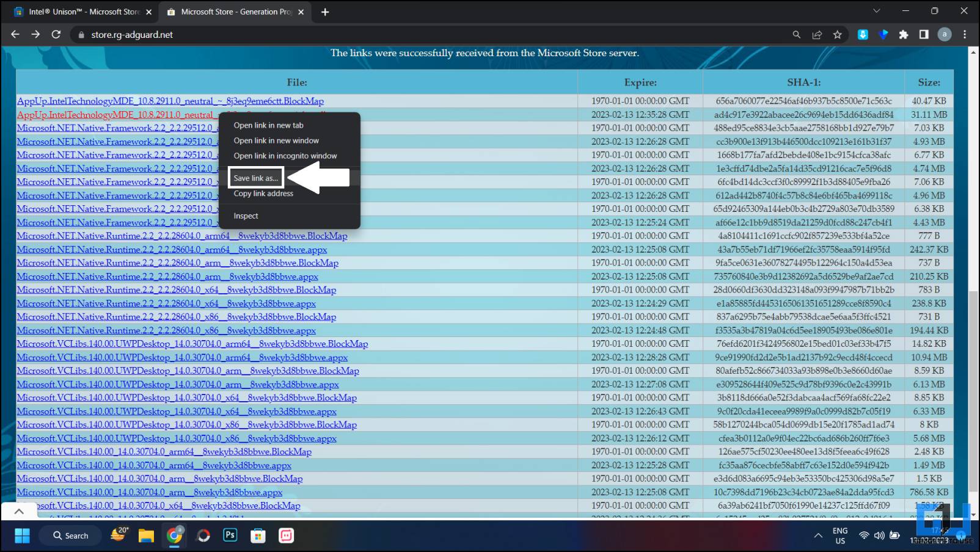Click the SHA-1 value starting 656a7060077e
This screenshot has width=980, height=552.
803,101
